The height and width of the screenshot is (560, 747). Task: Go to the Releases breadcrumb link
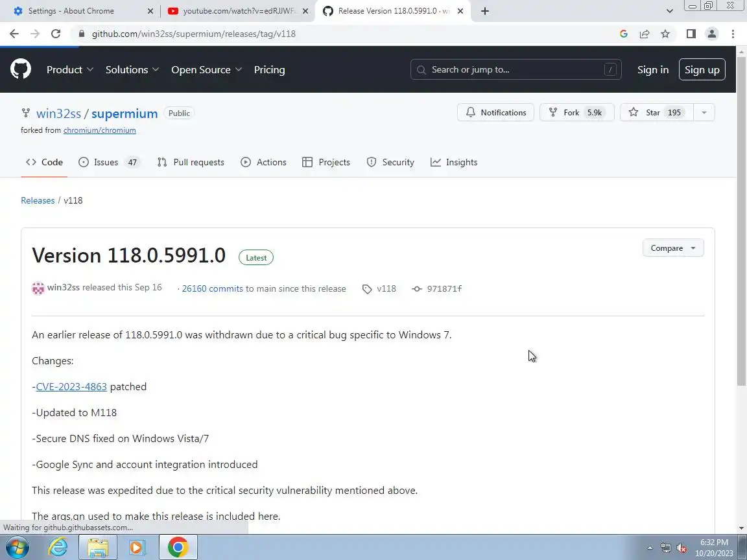coord(38,200)
